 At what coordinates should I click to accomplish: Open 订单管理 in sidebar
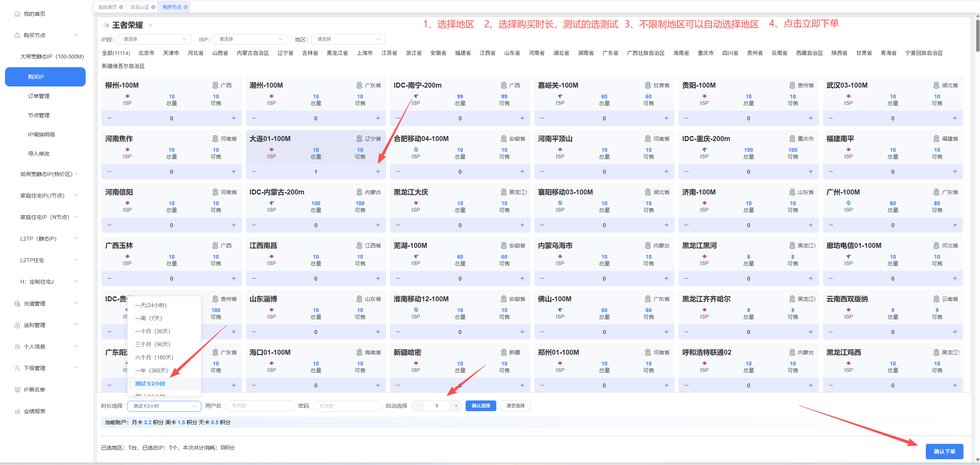click(38, 96)
